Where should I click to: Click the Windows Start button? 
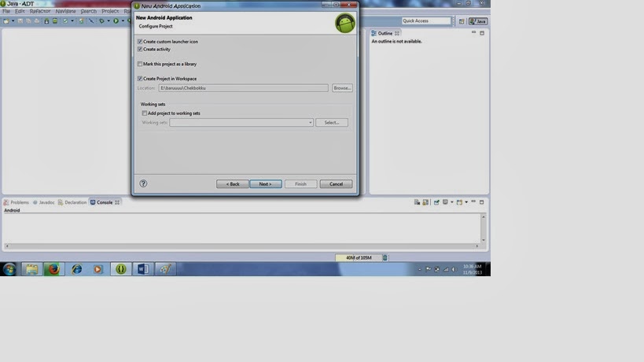(x=9, y=269)
